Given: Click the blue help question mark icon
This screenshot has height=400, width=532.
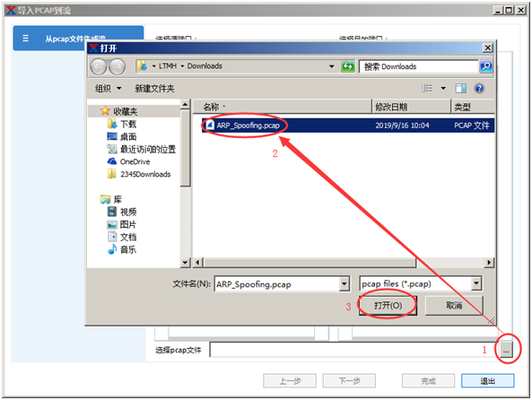Looking at the screenshot, I should [x=479, y=89].
